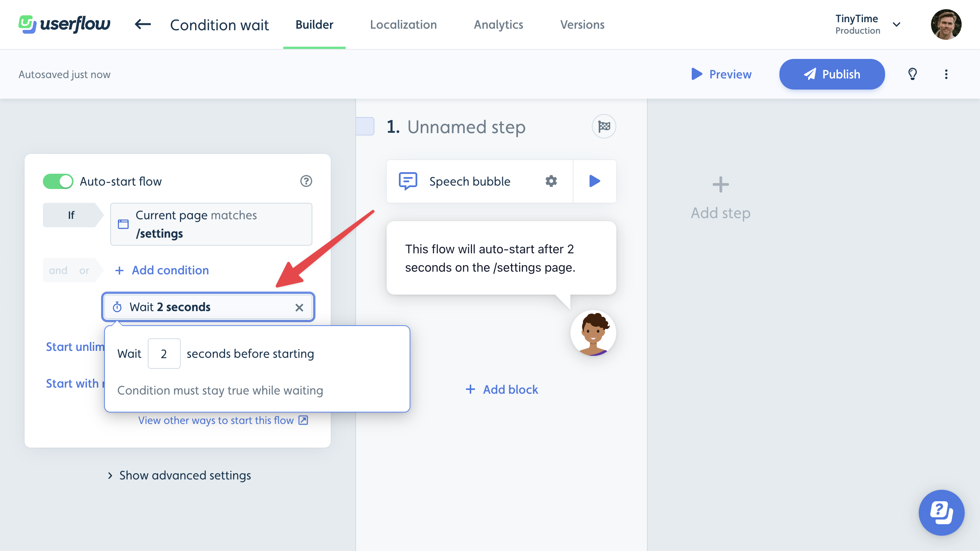Click the speech bubble message text
The width and height of the screenshot is (980, 551).
coord(490,258)
